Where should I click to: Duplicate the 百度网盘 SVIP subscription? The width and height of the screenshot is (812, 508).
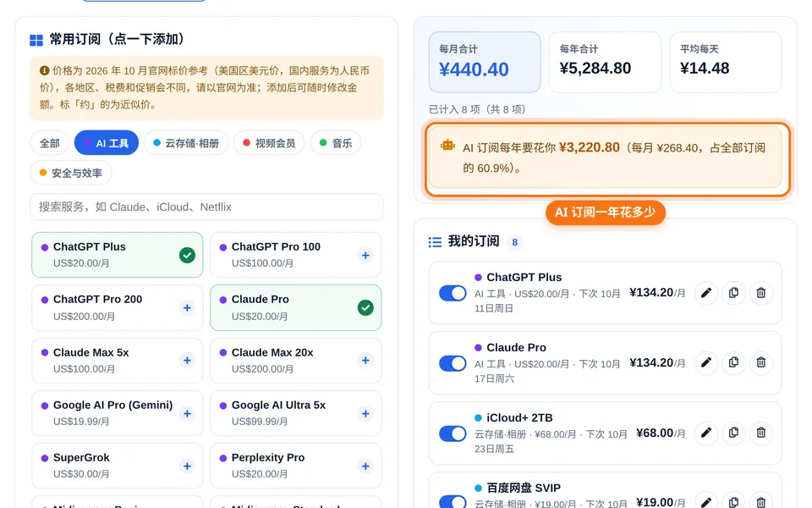(x=733, y=502)
